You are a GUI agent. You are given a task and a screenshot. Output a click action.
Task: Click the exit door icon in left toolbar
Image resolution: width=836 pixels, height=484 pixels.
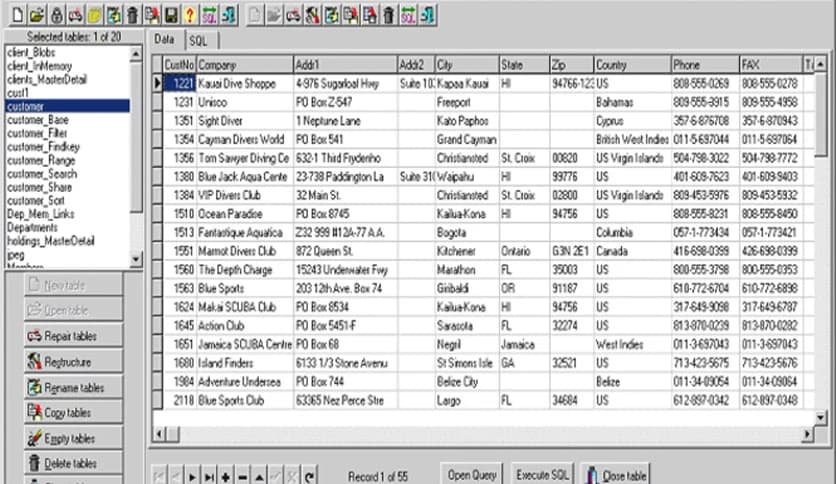tap(229, 15)
